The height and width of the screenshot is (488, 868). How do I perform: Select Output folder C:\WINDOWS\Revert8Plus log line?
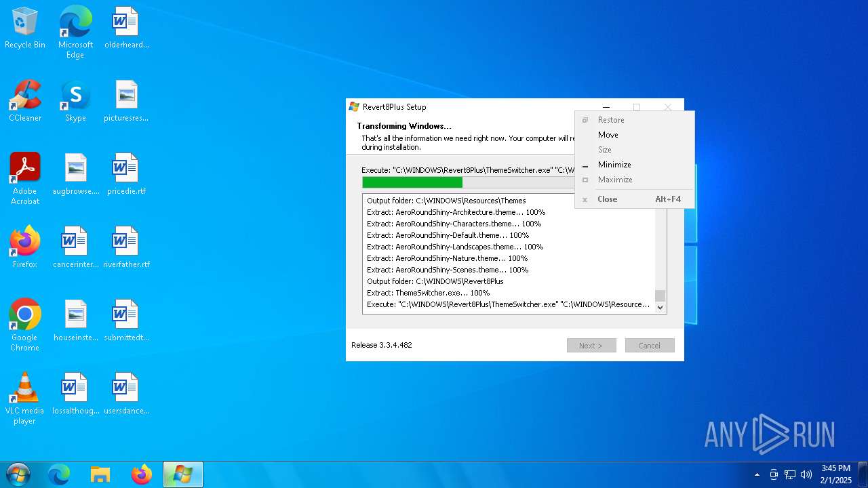(x=435, y=281)
